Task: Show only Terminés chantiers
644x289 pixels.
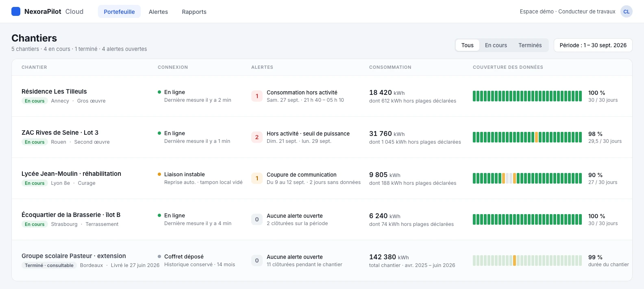Action: 530,45
